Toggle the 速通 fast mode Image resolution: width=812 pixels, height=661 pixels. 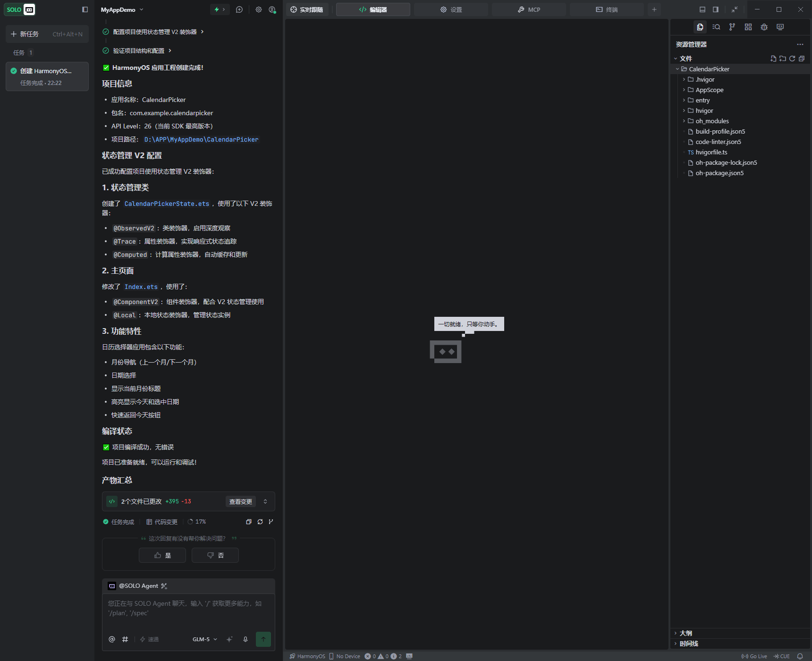[x=149, y=639]
